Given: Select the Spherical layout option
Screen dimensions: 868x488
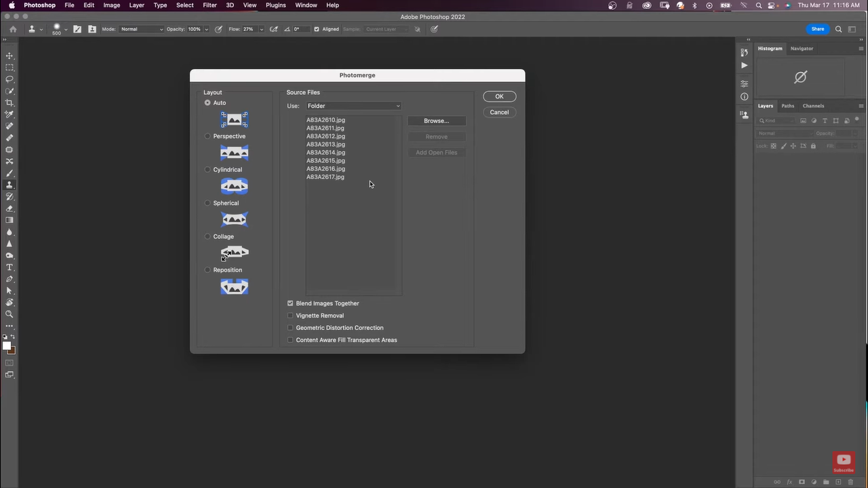Looking at the screenshot, I should [208, 203].
